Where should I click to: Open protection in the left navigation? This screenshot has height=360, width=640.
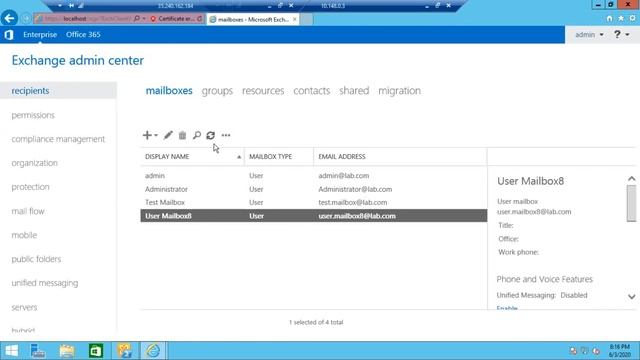(x=30, y=187)
